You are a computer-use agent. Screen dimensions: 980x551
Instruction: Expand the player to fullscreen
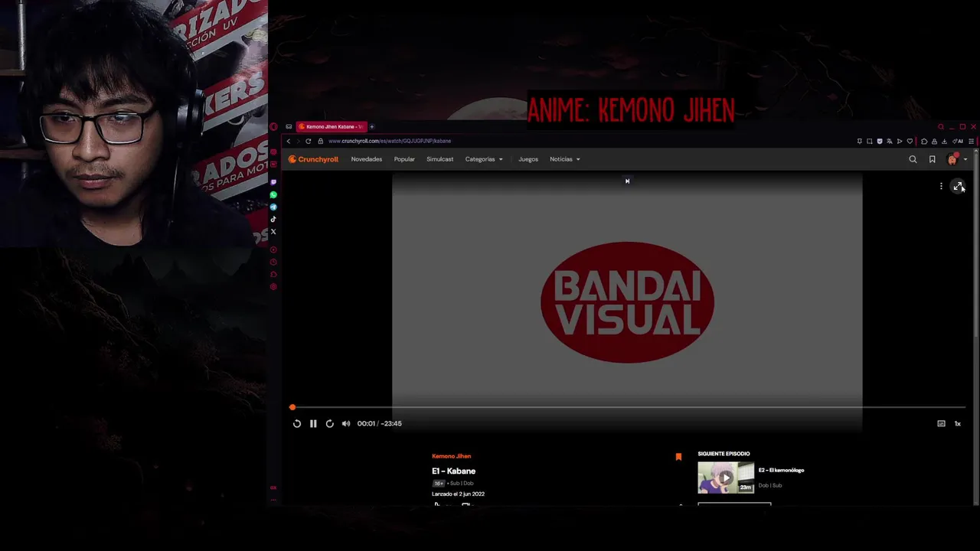(958, 186)
